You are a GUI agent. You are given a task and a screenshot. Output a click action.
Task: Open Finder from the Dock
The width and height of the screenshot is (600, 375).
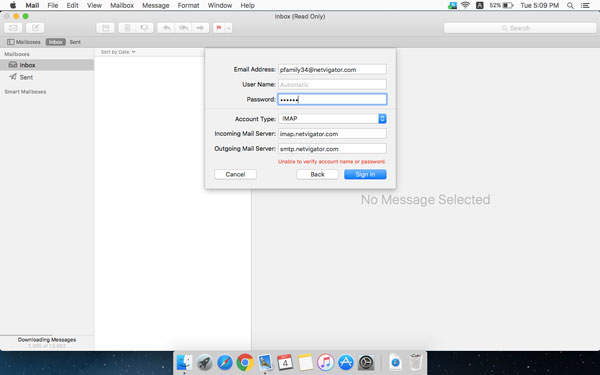(184, 362)
